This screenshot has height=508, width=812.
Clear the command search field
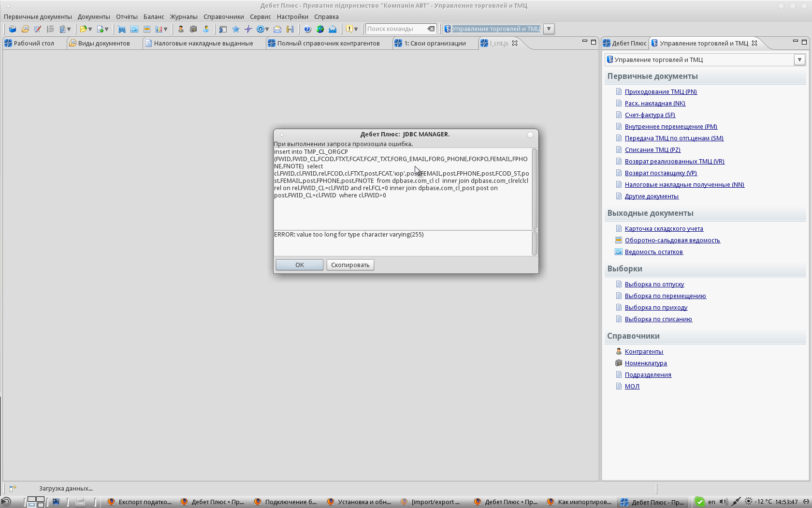[431, 29]
